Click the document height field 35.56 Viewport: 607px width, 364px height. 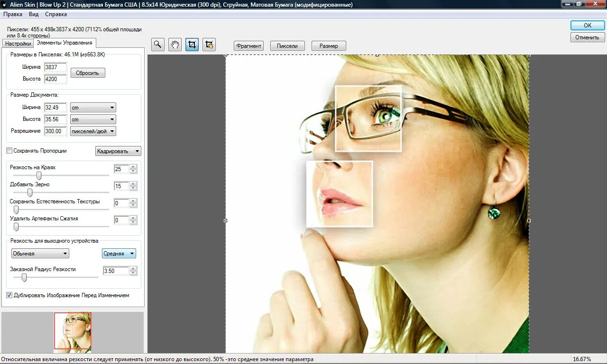pos(55,119)
